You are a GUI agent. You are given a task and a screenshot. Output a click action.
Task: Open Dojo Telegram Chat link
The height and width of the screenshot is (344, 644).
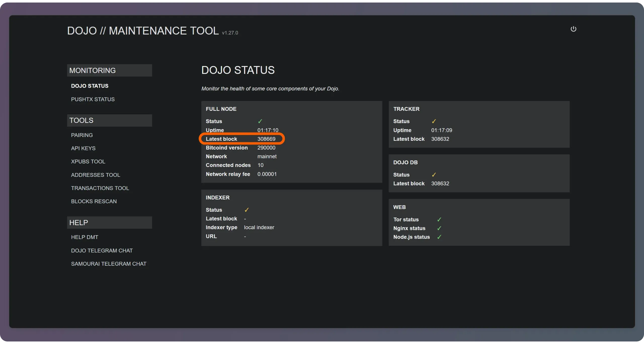point(102,251)
